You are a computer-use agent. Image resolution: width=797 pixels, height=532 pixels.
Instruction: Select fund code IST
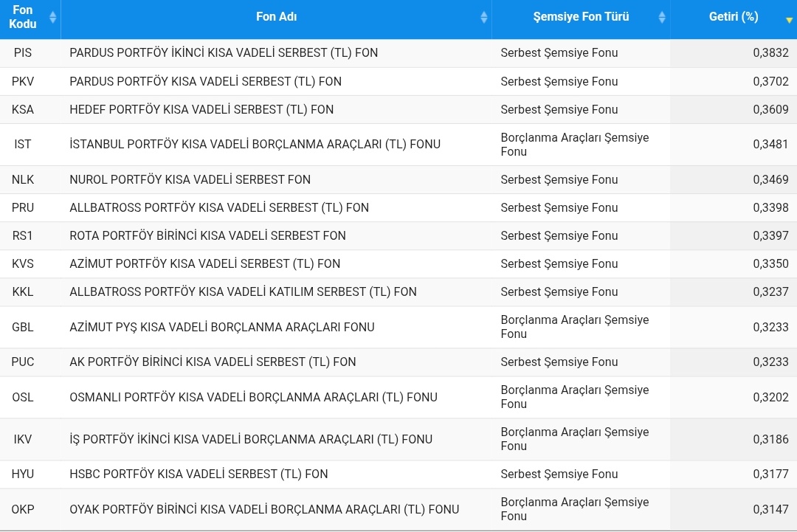click(x=23, y=145)
